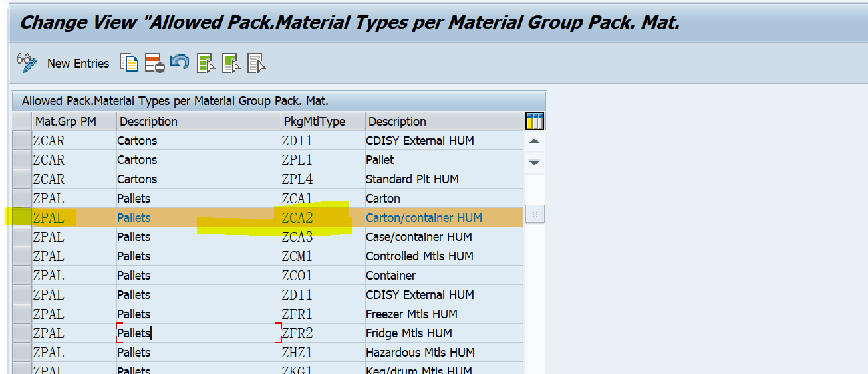Click the Select Block toolbar icon

tap(231, 63)
